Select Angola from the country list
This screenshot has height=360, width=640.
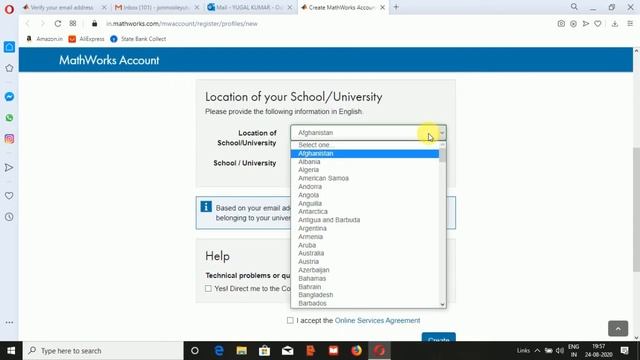click(364, 195)
